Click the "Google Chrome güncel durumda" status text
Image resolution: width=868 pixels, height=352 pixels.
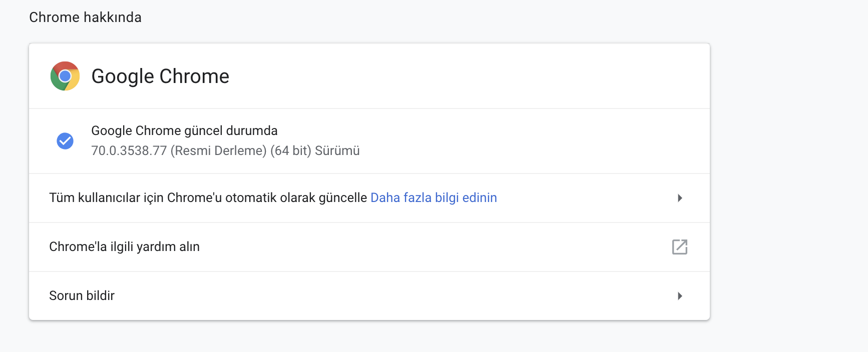[x=184, y=131]
